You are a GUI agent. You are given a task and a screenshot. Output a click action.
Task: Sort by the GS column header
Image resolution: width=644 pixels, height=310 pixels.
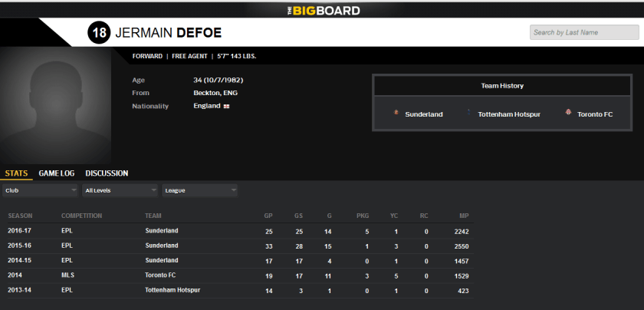(x=298, y=216)
